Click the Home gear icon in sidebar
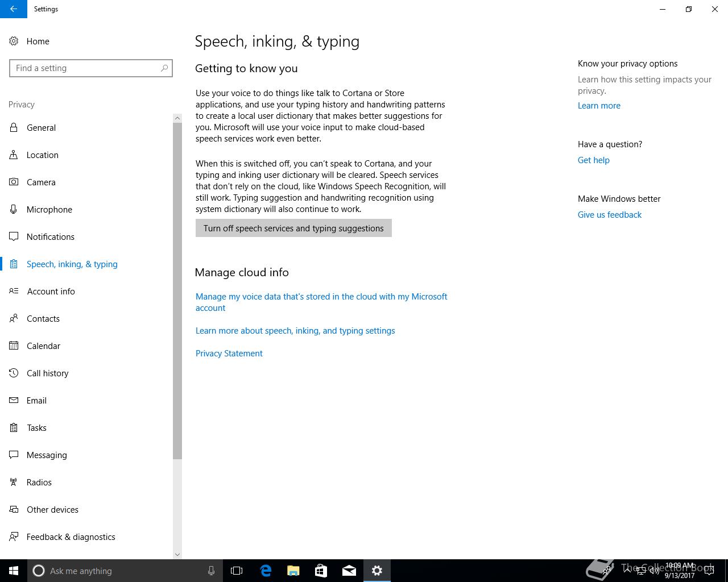This screenshot has width=728, height=582. tap(14, 41)
